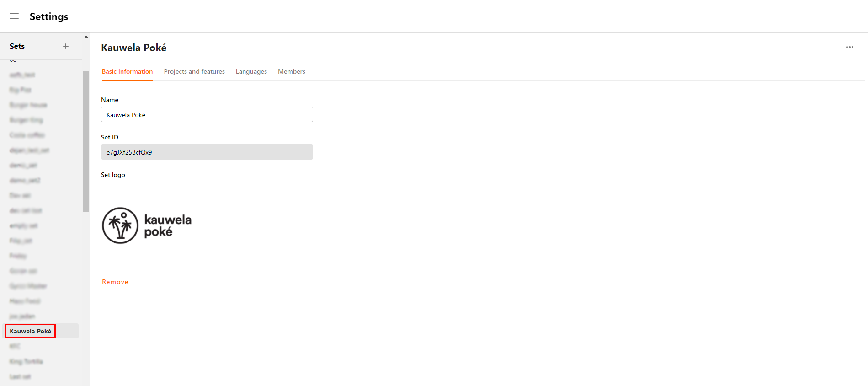The image size is (868, 386).
Task: Click the Set ID label
Action: 110,137
